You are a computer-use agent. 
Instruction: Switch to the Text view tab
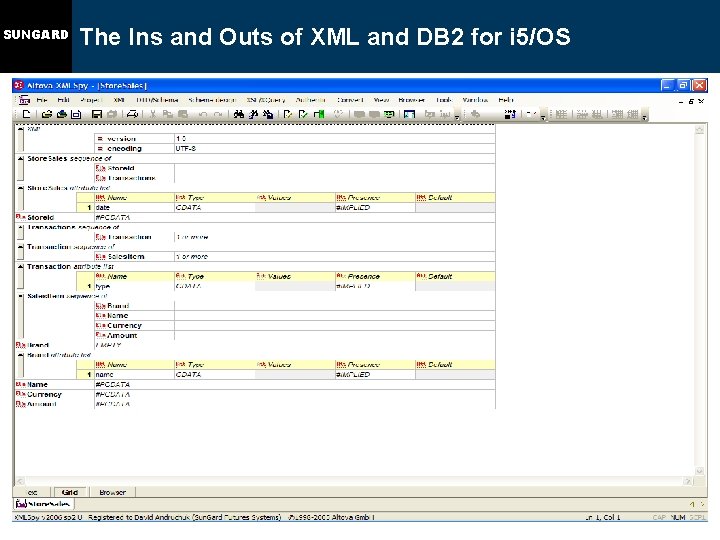point(33,492)
